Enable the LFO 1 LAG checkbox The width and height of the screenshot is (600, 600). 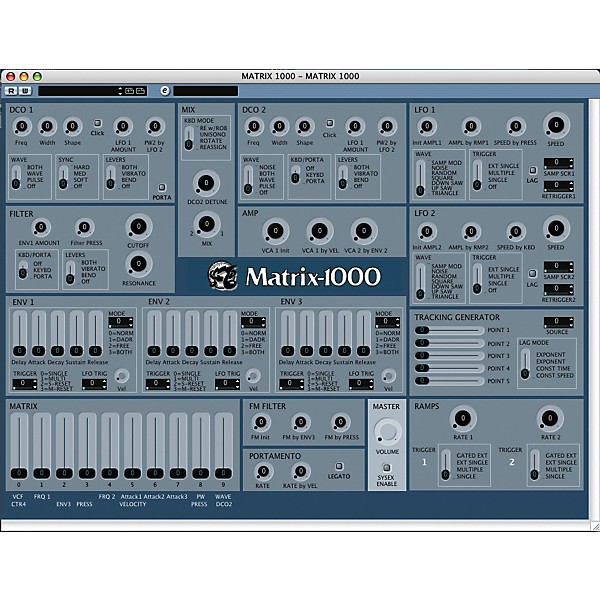tap(532, 170)
